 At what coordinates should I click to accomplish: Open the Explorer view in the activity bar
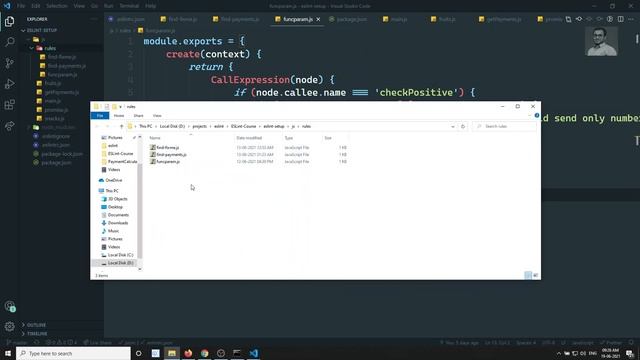coord(9,21)
